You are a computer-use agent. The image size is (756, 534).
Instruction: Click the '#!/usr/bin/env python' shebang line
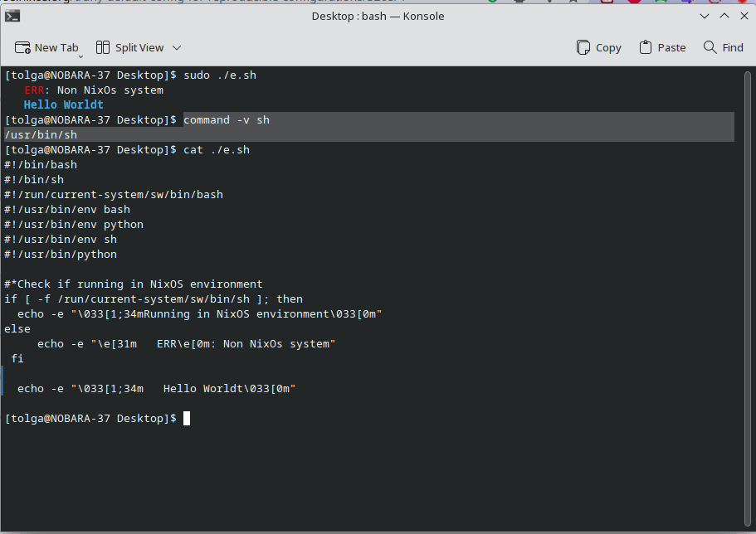(x=72, y=224)
